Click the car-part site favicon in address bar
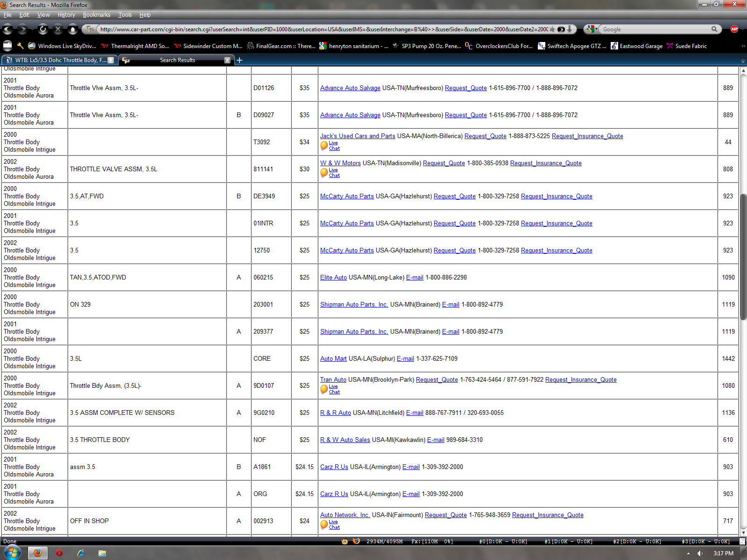This screenshot has height=560, width=747. [90, 29]
